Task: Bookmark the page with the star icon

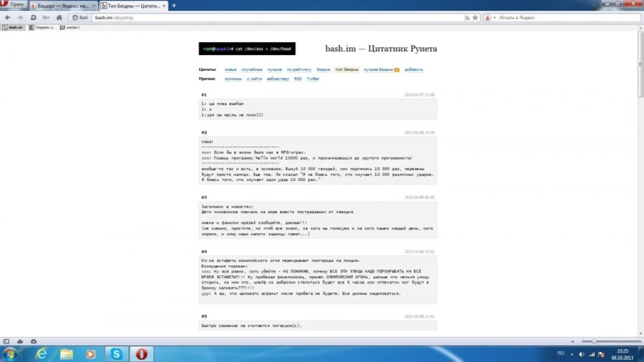Action: point(475,17)
